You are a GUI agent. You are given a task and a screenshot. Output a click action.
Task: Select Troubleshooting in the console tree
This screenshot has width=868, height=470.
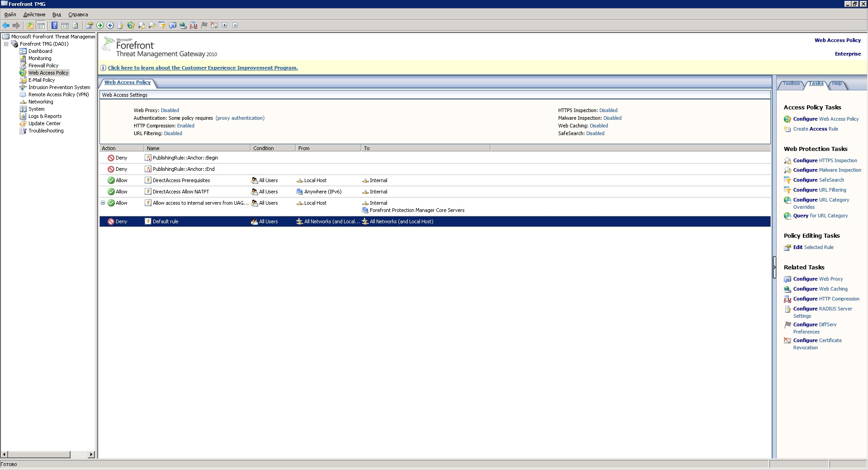coord(46,131)
